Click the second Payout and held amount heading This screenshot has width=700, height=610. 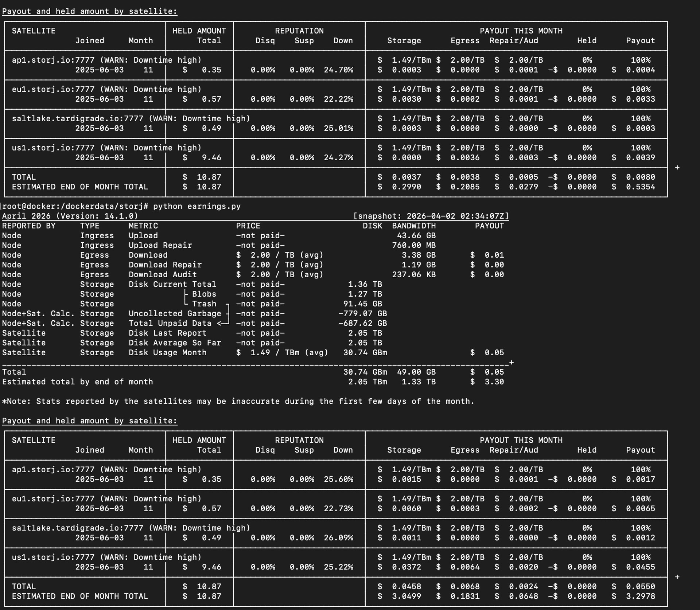pos(90,421)
